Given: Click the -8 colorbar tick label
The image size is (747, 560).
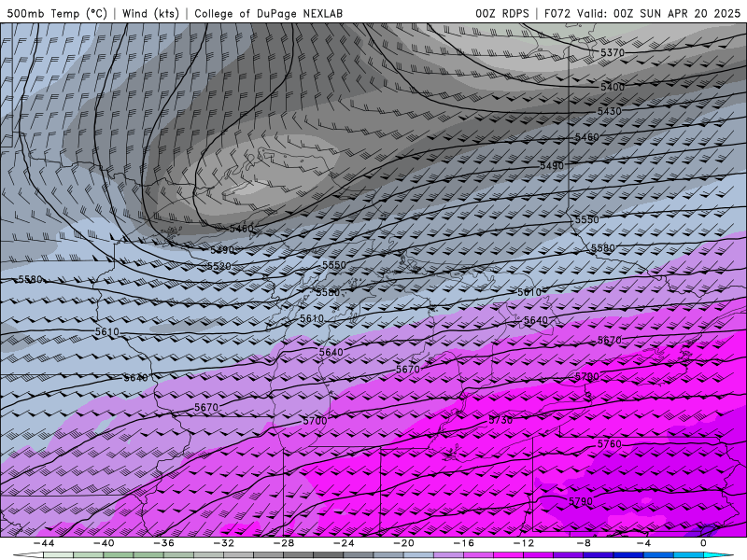Looking at the screenshot, I should (584, 543).
